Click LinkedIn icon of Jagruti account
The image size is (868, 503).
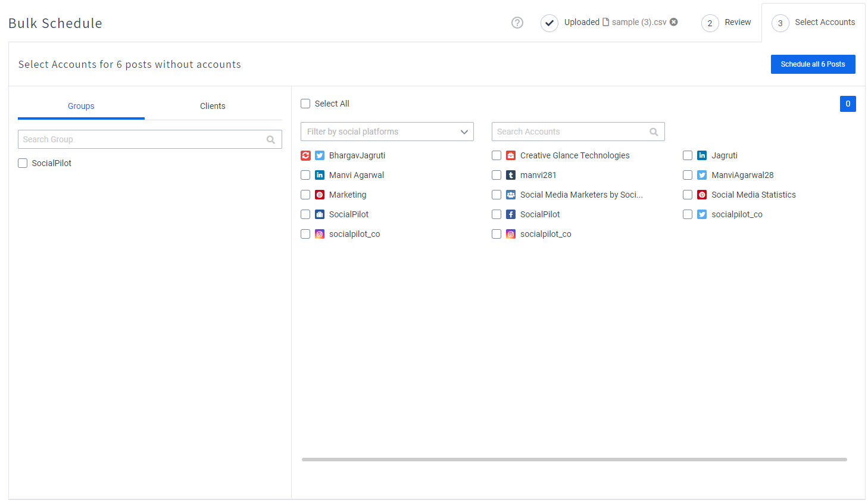click(702, 155)
